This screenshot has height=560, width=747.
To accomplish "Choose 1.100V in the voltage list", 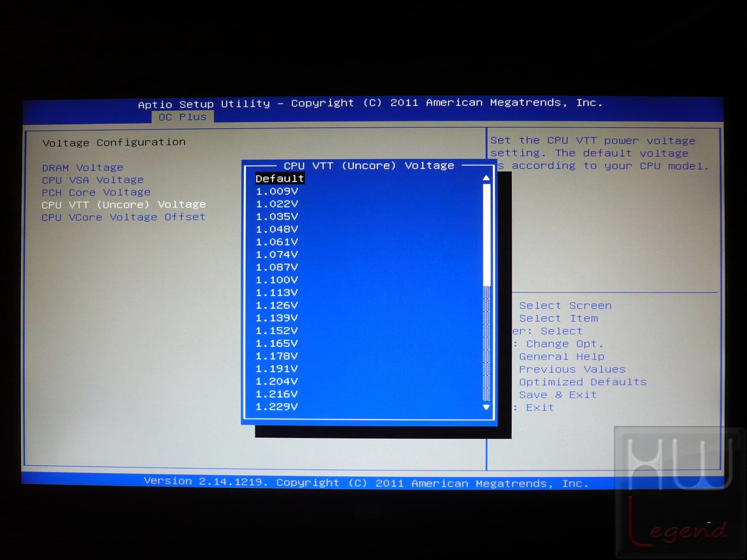I will pyautogui.click(x=277, y=280).
